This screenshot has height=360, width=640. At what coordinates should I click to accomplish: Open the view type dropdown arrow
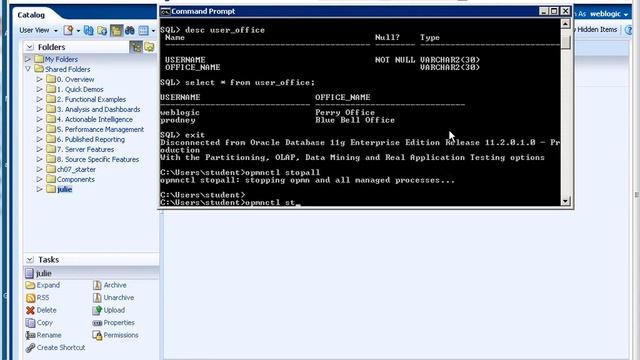tap(153, 31)
